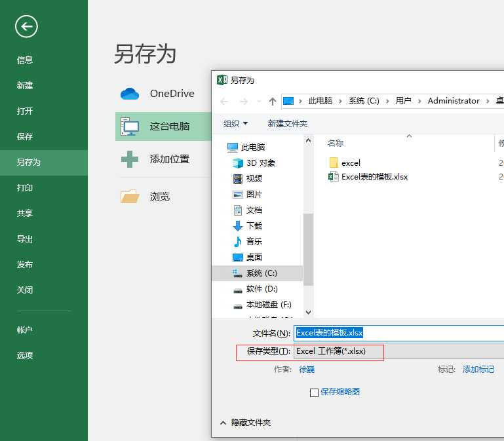Select 桌面 desktop icon in tree

tap(238, 258)
